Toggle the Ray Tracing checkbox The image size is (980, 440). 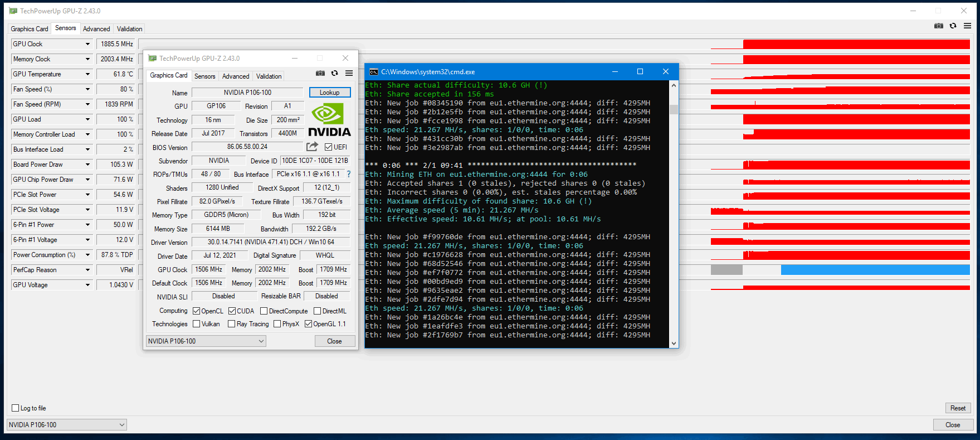[232, 324]
